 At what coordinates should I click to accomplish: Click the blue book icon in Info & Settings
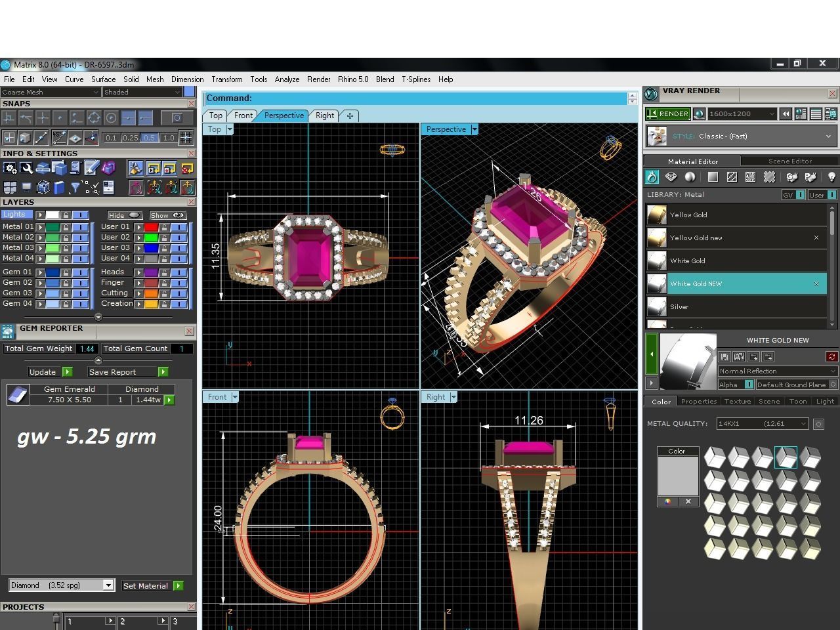click(59, 188)
